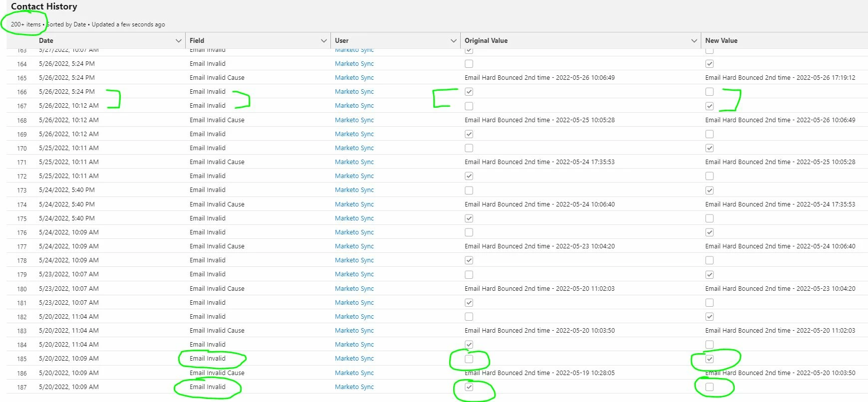Open Marketo Sync link in row 177
The image size is (868, 402).
tap(354, 246)
